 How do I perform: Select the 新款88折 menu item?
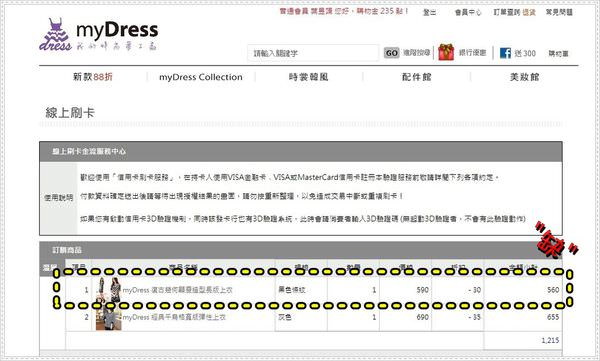(x=93, y=77)
